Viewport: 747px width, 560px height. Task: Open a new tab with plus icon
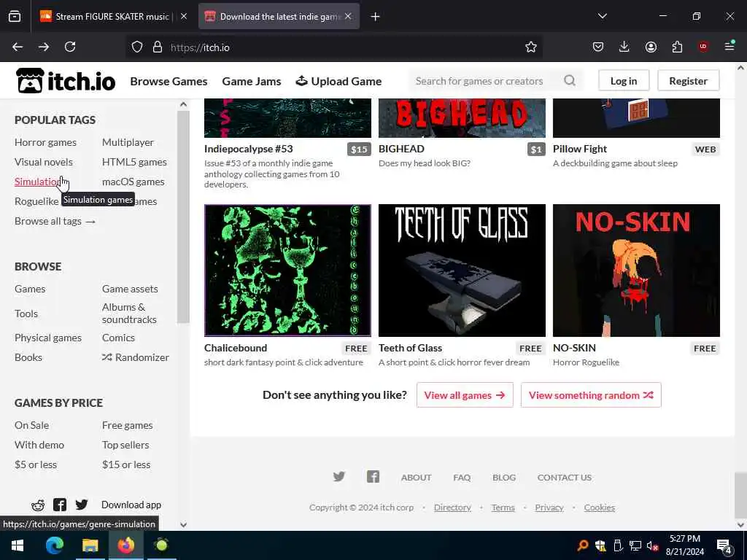376,17
